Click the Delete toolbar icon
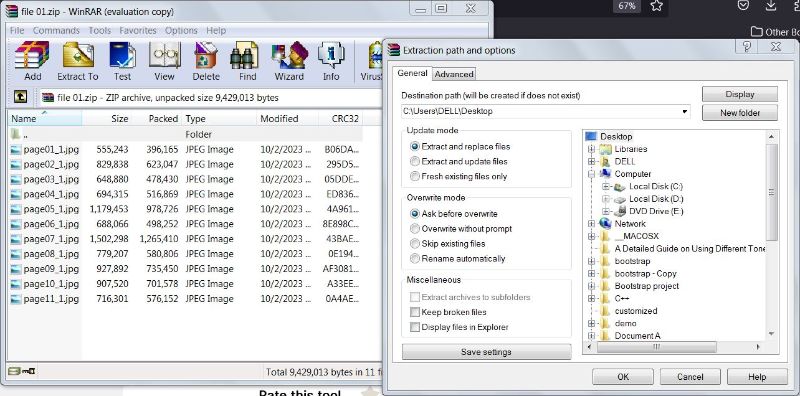 (206, 55)
